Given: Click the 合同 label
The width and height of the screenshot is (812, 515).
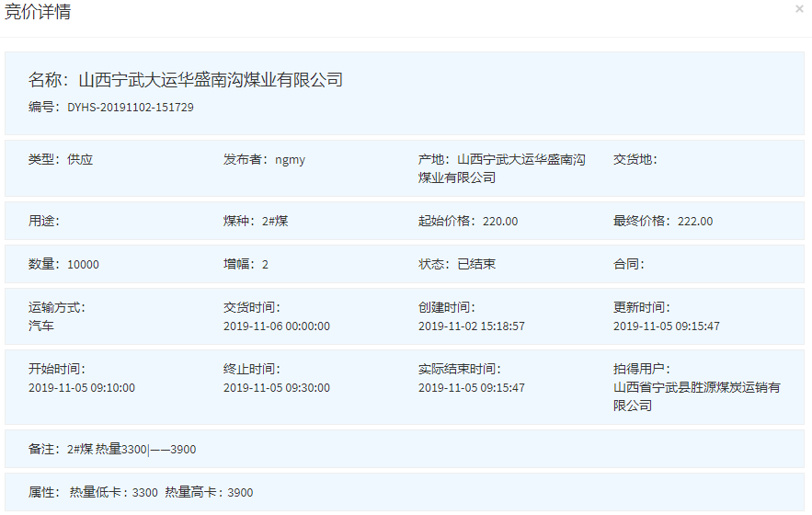Looking at the screenshot, I should pos(629,264).
